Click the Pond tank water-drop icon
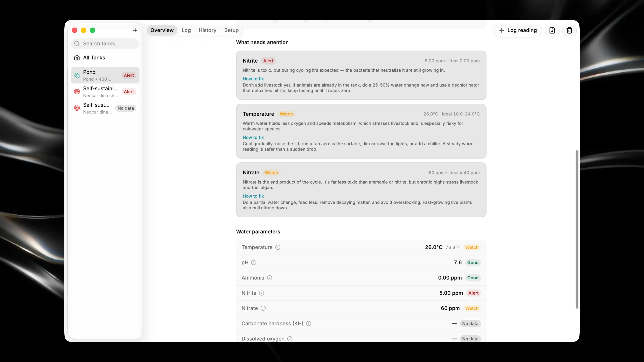This screenshot has width=644, height=362. click(77, 75)
